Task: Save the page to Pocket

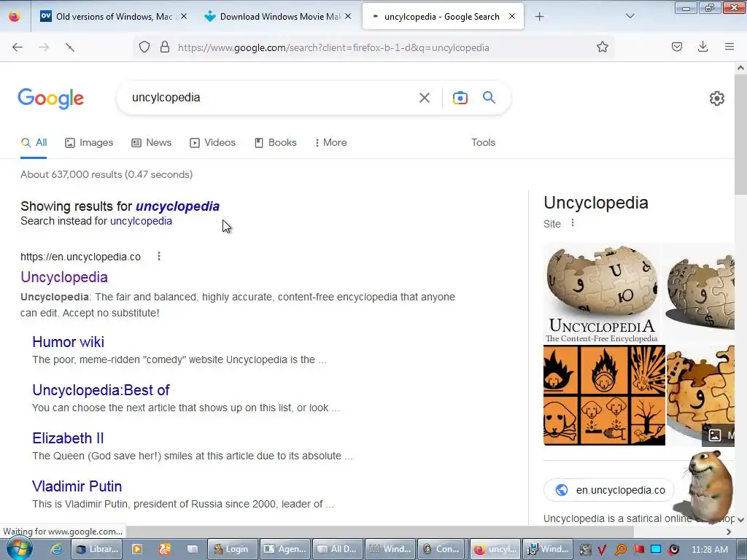Action: pos(677,47)
